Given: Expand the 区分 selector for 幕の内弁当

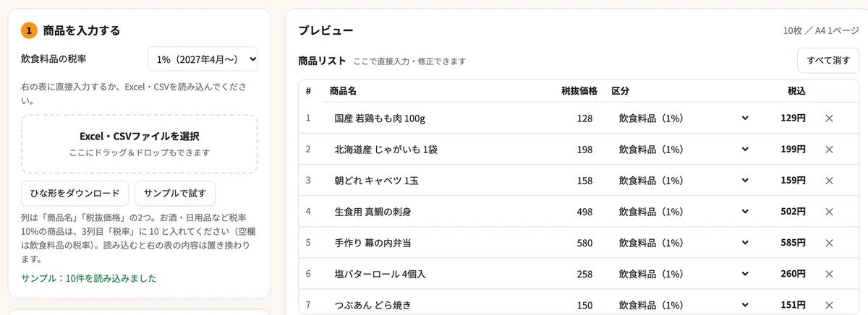Looking at the screenshot, I should click(684, 243).
